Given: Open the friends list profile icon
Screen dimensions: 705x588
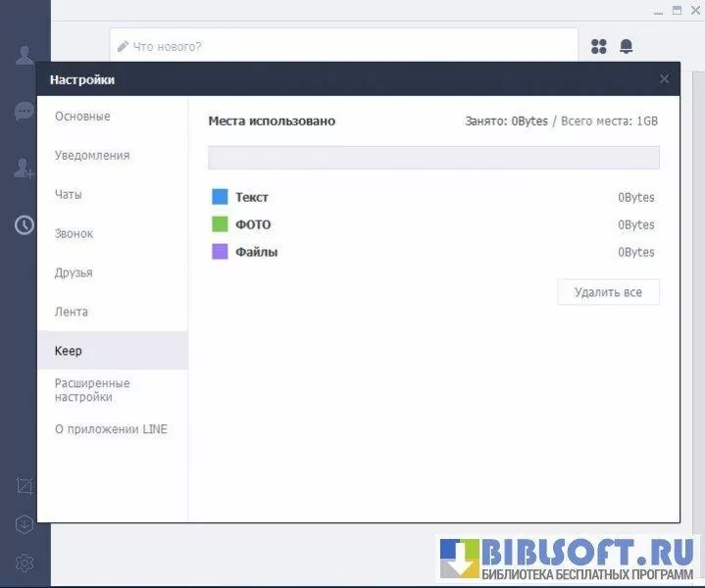Looking at the screenshot, I should click(x=25, y=55).
